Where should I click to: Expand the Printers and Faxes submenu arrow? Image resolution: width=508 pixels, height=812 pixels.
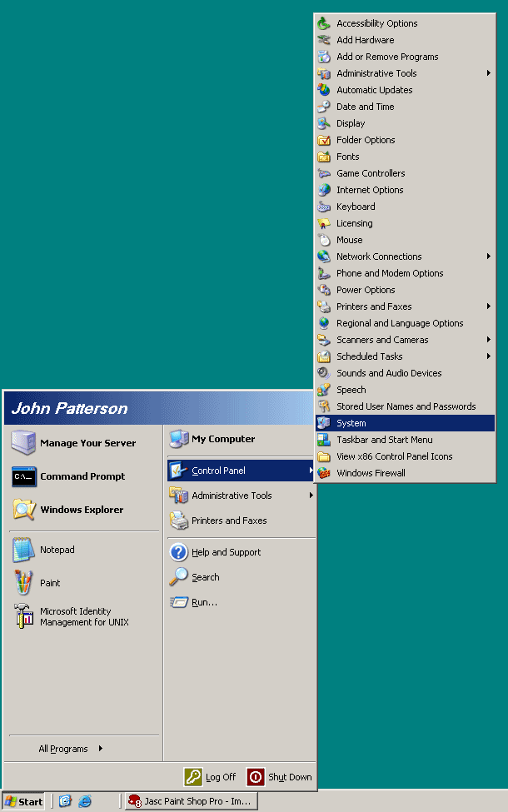click(489, 306)
